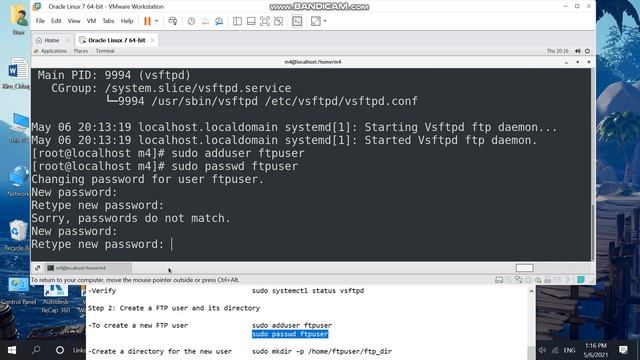Click the 'Step 2: Create a FTP user' line
This screenshot has height=360, width=640.
tap(174, 308)
